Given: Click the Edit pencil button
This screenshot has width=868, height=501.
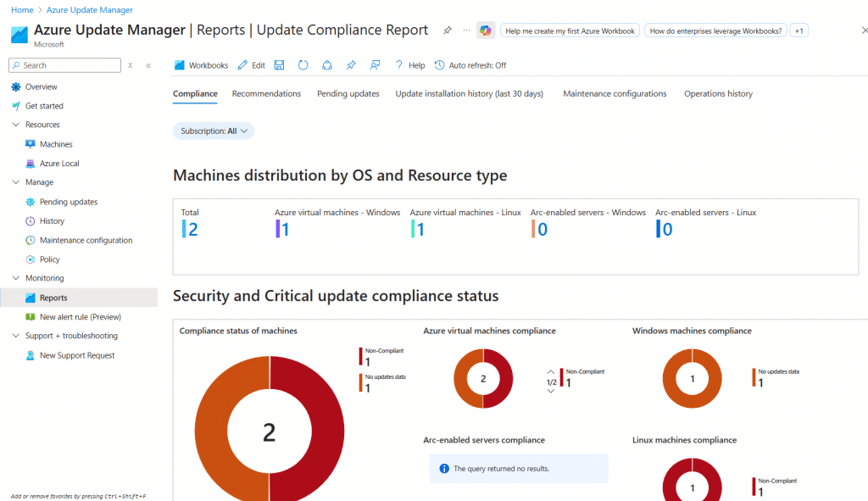Looking at the screenshot, I should 251,65.
